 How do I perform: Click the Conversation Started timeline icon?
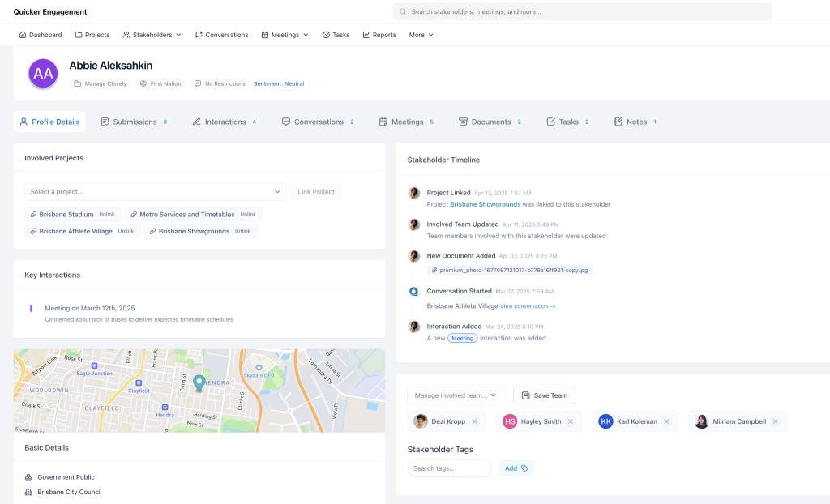click(413, 291)
